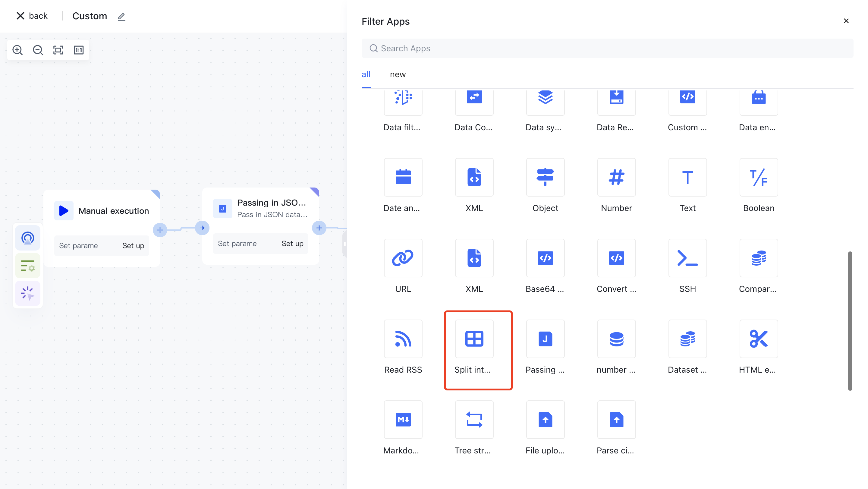Select the Split int... app icon
The width and height of the screenshot is (868, 489).
pyautogui.click(x=474, y=339)
